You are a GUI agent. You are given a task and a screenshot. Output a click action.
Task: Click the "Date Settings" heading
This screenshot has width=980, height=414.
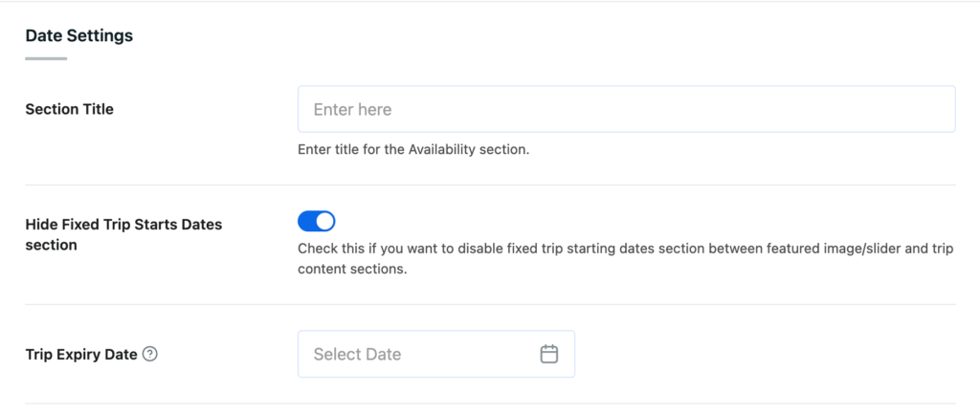click(x=78, y=36)
